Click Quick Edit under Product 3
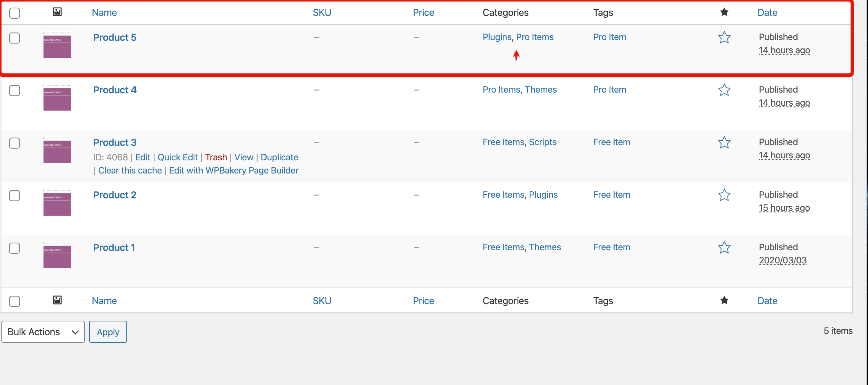Screen dimensions: 868x385 coord(177,157)
